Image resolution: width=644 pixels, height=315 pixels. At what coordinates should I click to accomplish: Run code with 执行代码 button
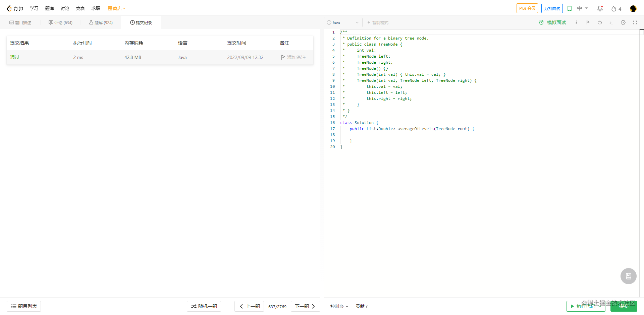coord(586,306)
